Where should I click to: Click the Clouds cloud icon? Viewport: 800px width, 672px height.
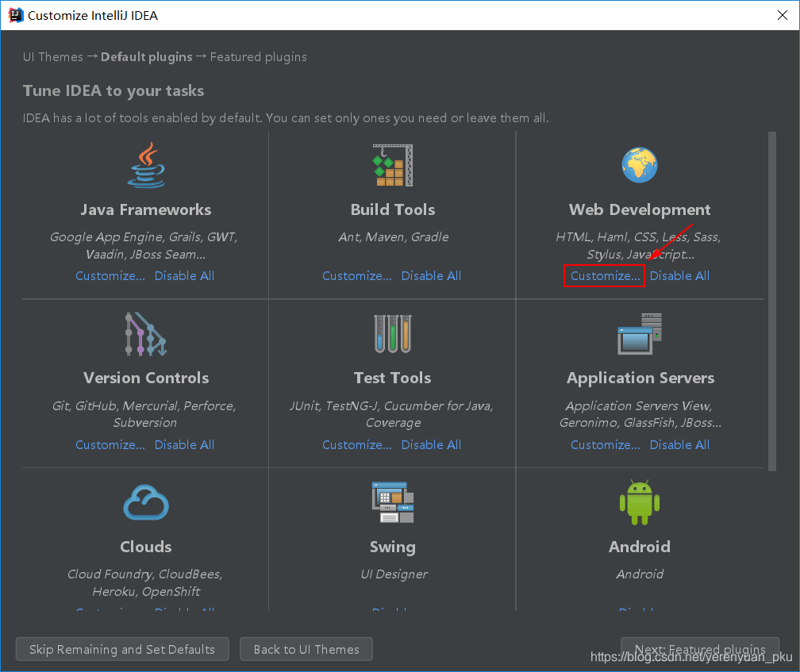[146, 502]
